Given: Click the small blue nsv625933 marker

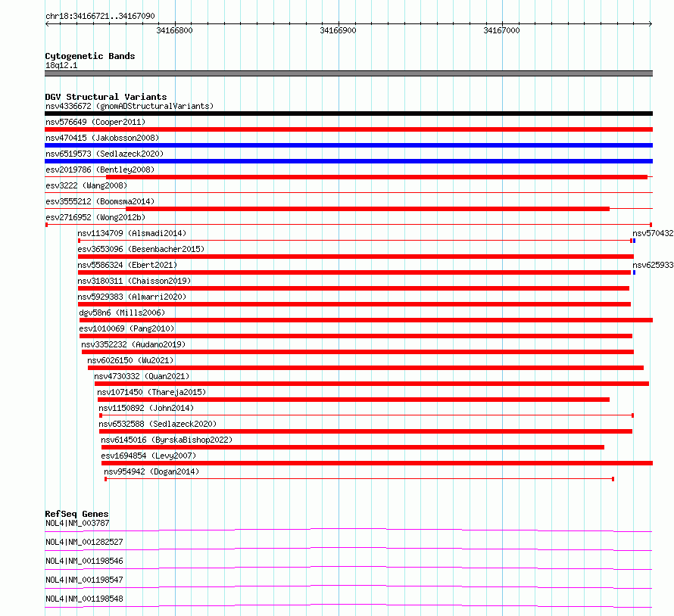Looking at the screenshot, I should (x=634, y=272).
